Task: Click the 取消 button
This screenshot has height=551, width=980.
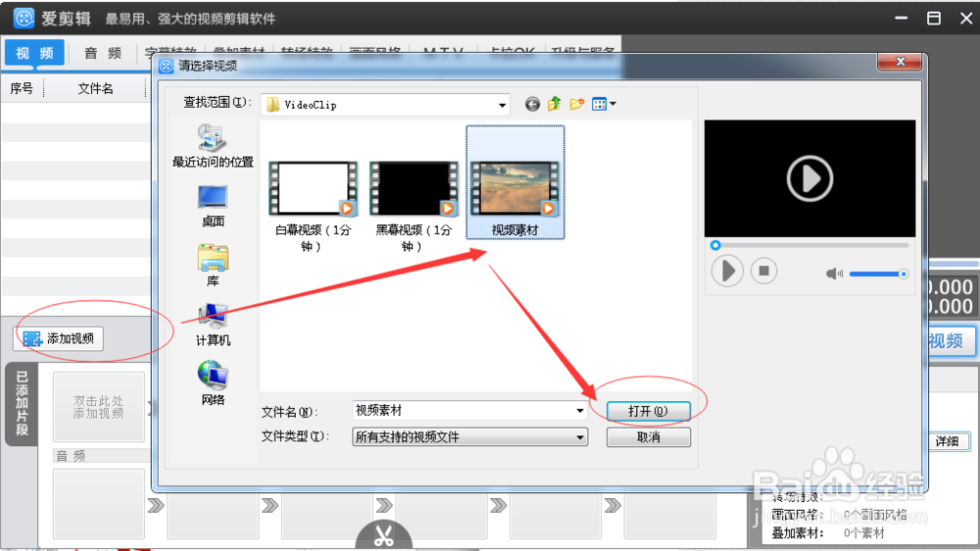Action: pos(648,437)
